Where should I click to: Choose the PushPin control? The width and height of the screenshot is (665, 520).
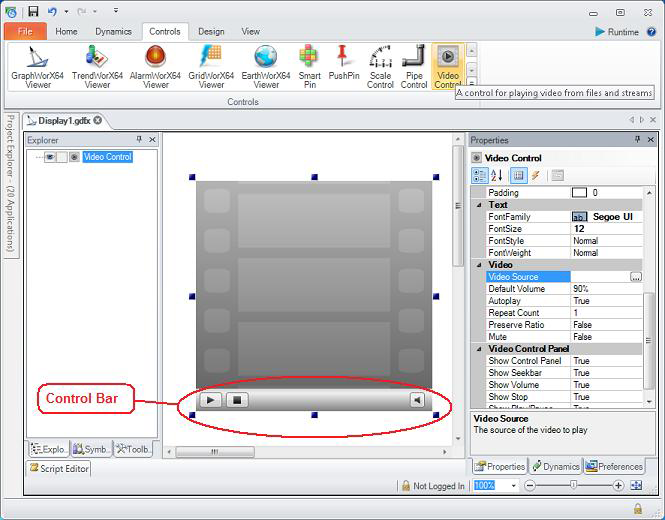tap(344, 67)
